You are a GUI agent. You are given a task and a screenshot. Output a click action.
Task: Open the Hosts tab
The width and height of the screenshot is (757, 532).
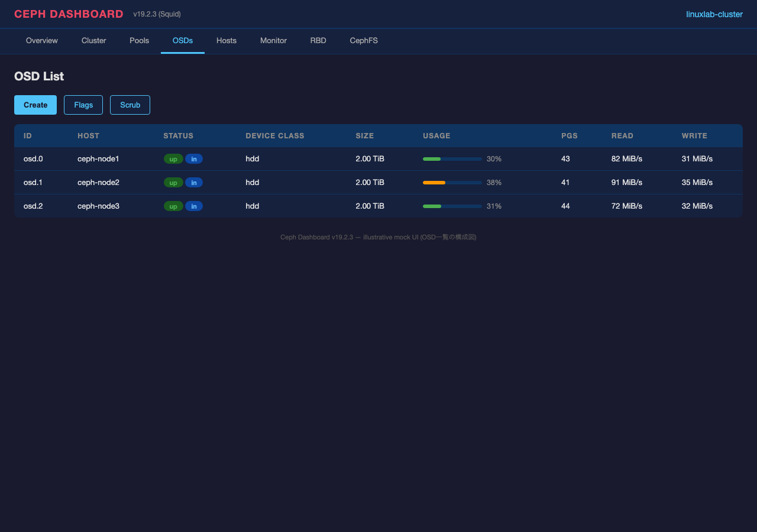tap(227, 41)
